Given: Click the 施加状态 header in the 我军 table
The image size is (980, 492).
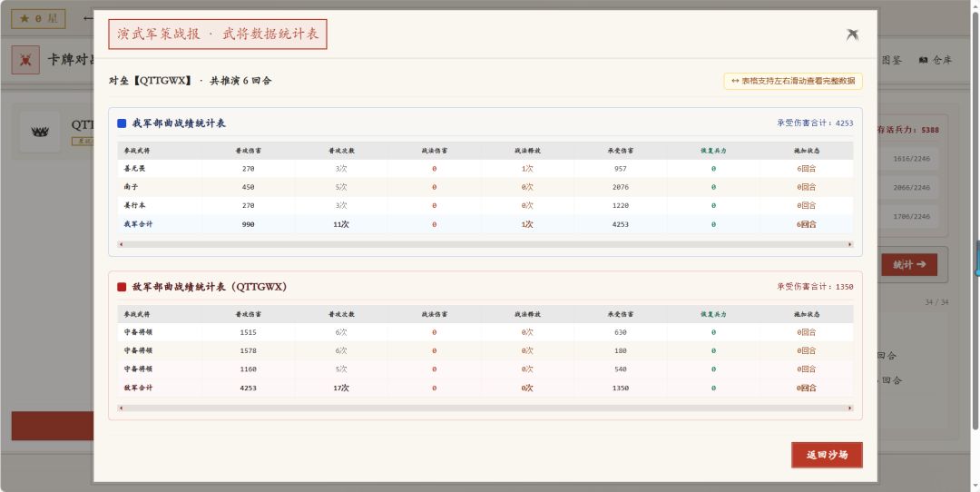Looking at the screenshot, I should coord(807,151).
